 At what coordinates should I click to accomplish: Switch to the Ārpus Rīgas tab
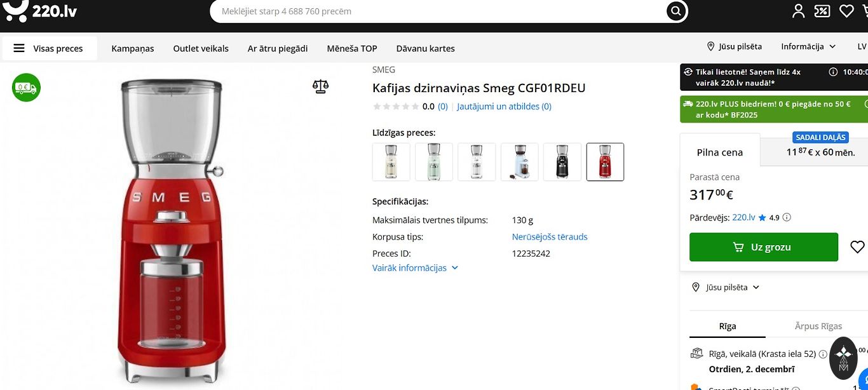[818, 326]
